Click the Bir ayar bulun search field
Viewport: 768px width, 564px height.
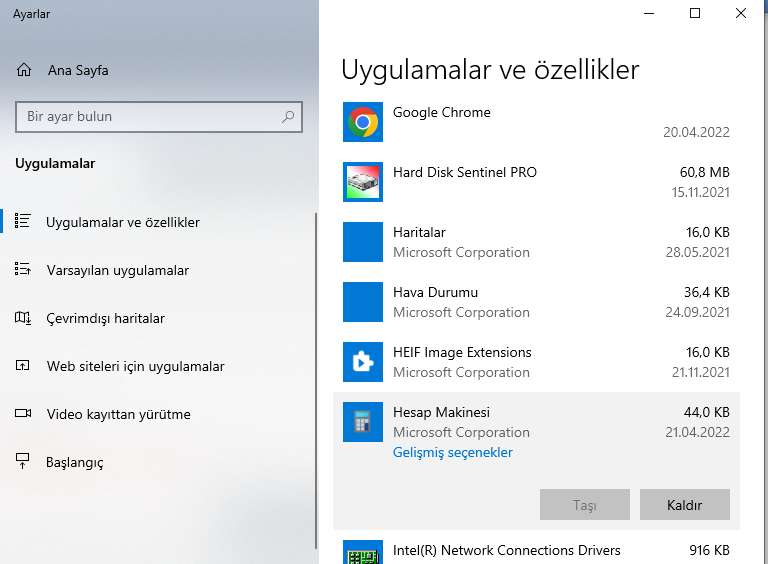coord(159,117)
